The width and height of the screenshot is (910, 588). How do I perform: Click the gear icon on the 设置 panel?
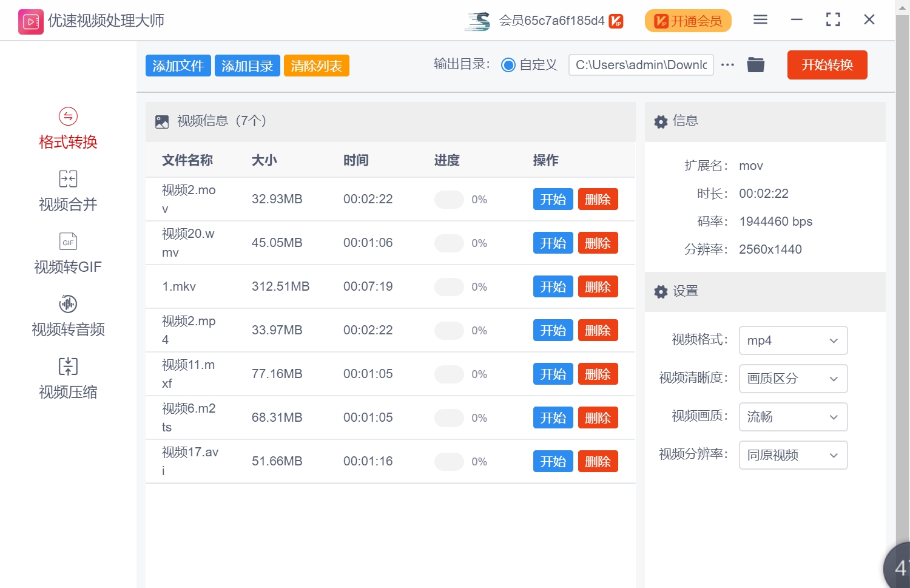coord(661,291)
